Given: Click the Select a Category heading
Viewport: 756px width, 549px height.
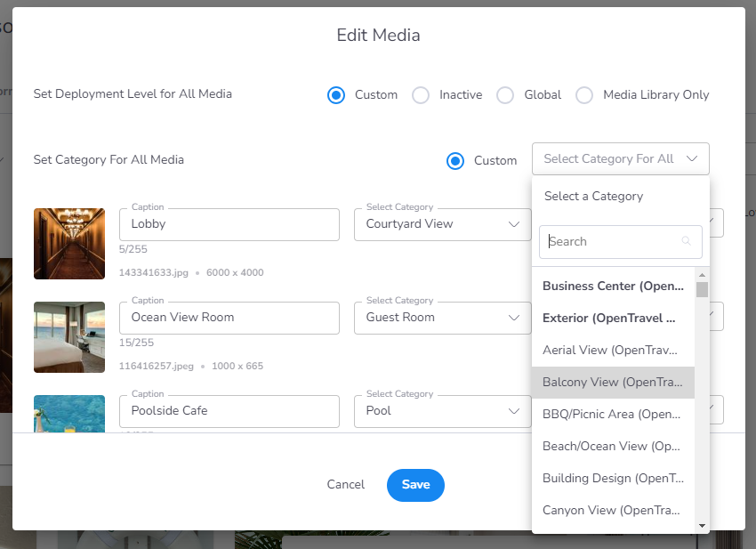Looking at the screenshot, I should point(593,197).
